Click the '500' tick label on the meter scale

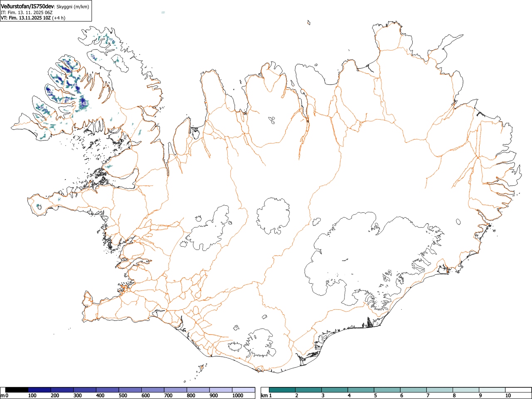pyautogui.click(x=123, y=396)
